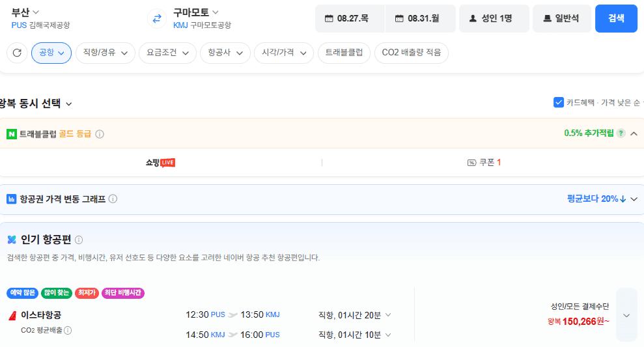644x347 pixels.
Task: Open departure date 08.27 calendar icon
Action: pyautogui.click(x=329, y=18)
